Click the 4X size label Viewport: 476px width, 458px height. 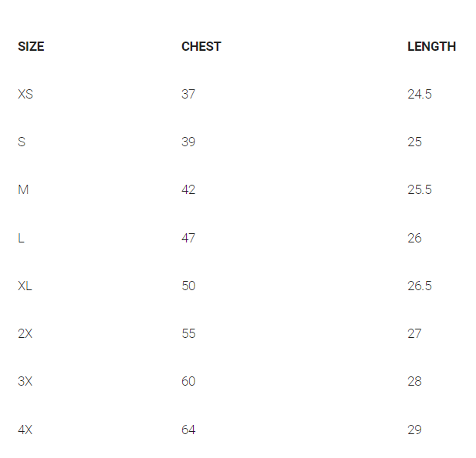pyautogui.click(x=25, y=430)
